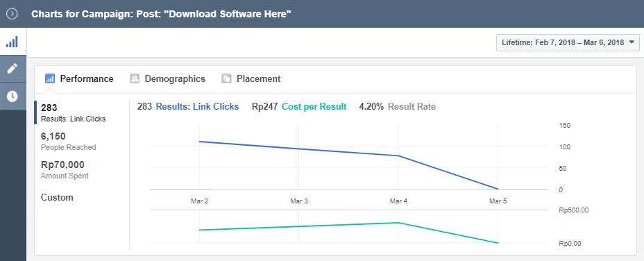The image size is (644, 261).
Task: Click the 4.20% result rate value
Action: coord(371,107)
